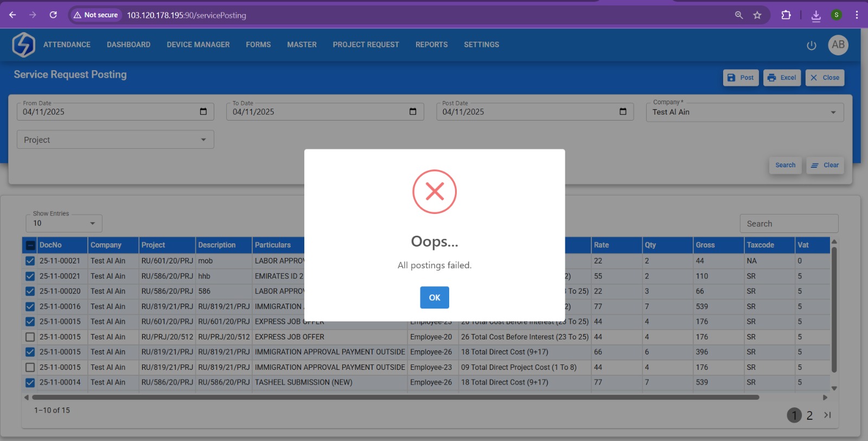This screenshot has height=441, width=868.
Task: Bookmark this page with the star icon
Action: click(757, 15)
